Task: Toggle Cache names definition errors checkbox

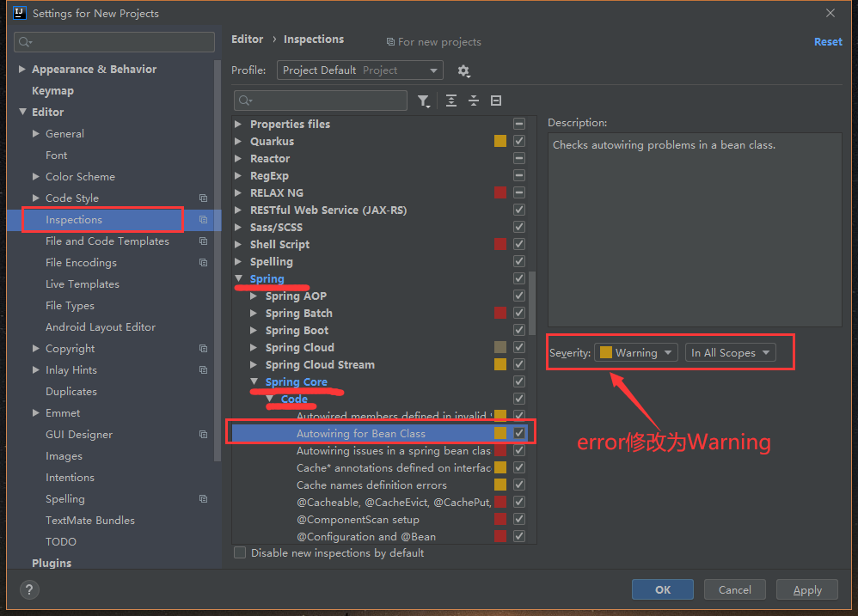Action: tap(519, 485)
